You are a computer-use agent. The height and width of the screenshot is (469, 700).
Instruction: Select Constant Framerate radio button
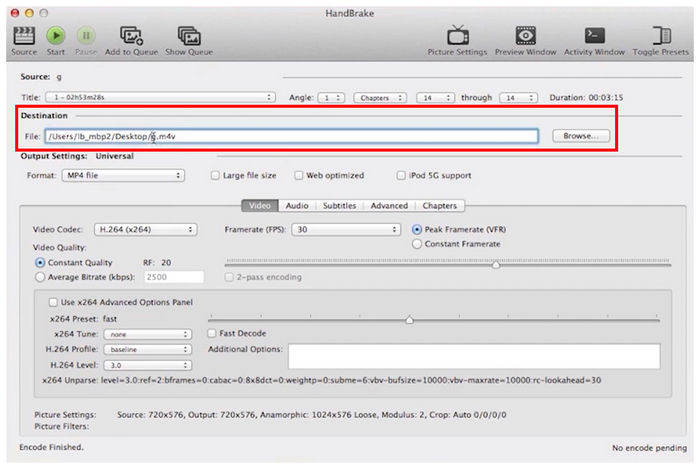(x=417, y=244)
